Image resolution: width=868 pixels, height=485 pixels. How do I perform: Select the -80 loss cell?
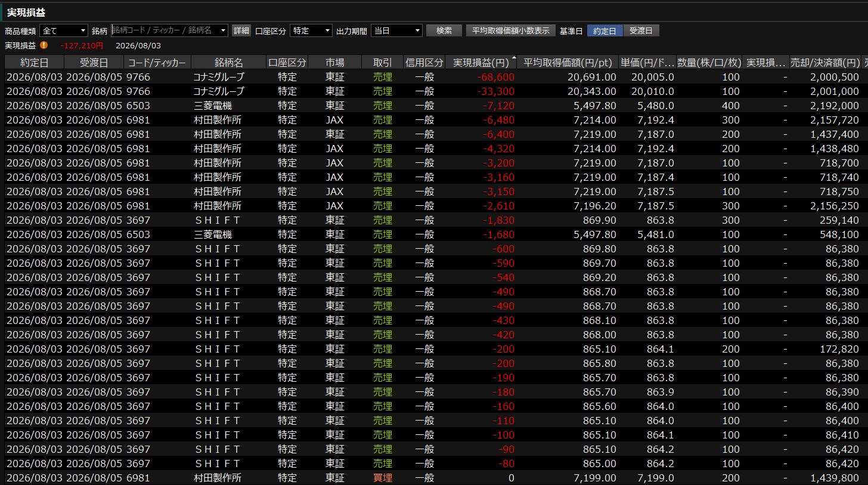click(x=506, y=464)
